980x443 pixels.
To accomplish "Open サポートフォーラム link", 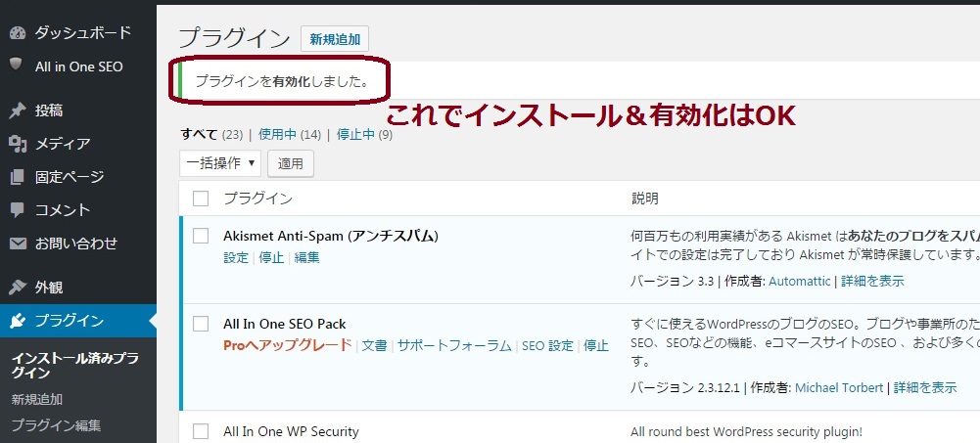I will click(x=454, y=345).
